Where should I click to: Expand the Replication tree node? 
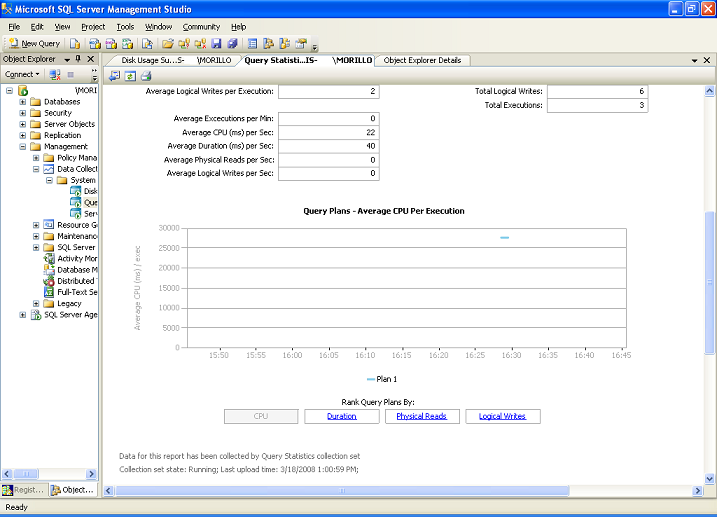(x=22, y=135)
